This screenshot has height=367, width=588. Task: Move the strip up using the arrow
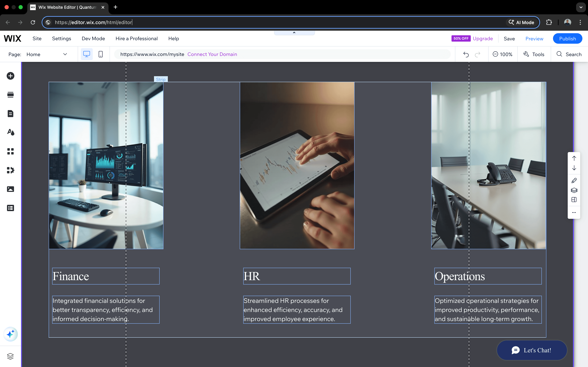click(574, 158)
